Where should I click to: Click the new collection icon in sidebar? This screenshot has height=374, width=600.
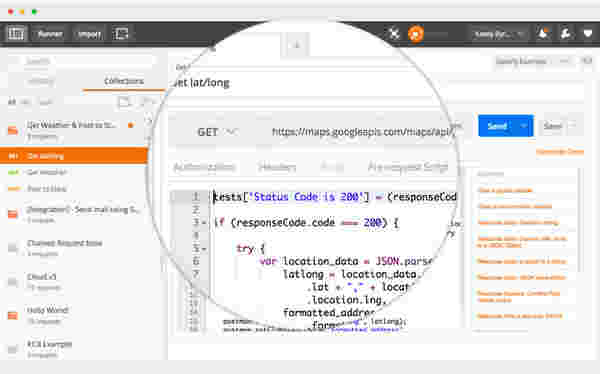tap(124, 102)
